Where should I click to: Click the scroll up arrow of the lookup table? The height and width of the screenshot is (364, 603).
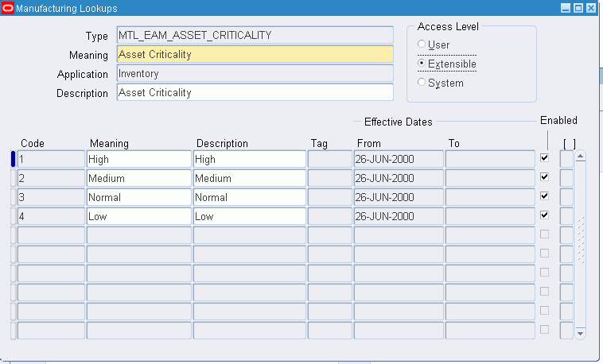click(x=580, y=156)
